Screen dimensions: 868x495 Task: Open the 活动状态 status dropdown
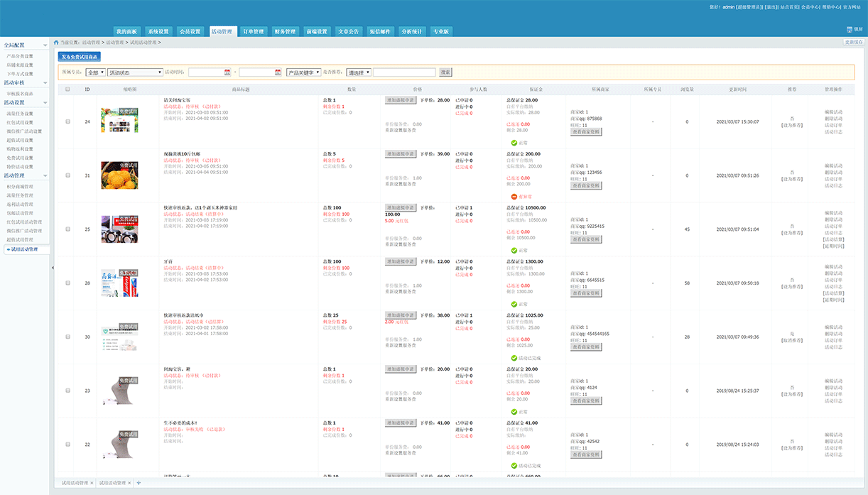(x=135, y=72)
